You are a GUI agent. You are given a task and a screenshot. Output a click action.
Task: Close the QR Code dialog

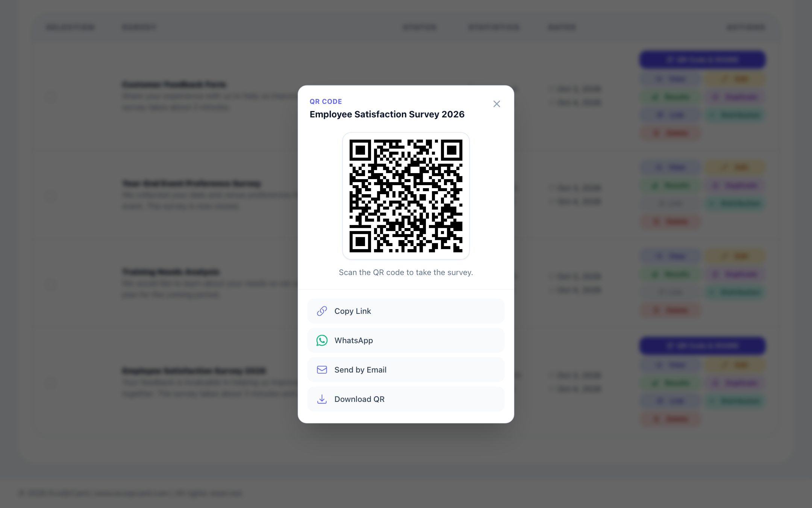coord(497,104)
